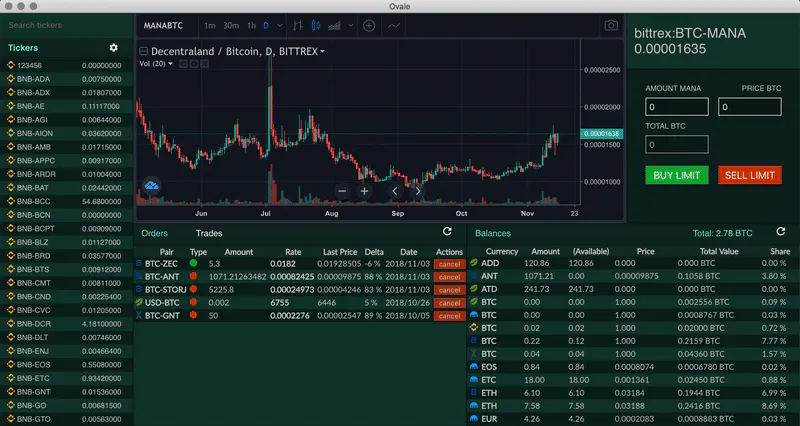Collapse the chart legend with the minus box
Viewport: 800px width, 426px height.
click(x=144, y=51)
